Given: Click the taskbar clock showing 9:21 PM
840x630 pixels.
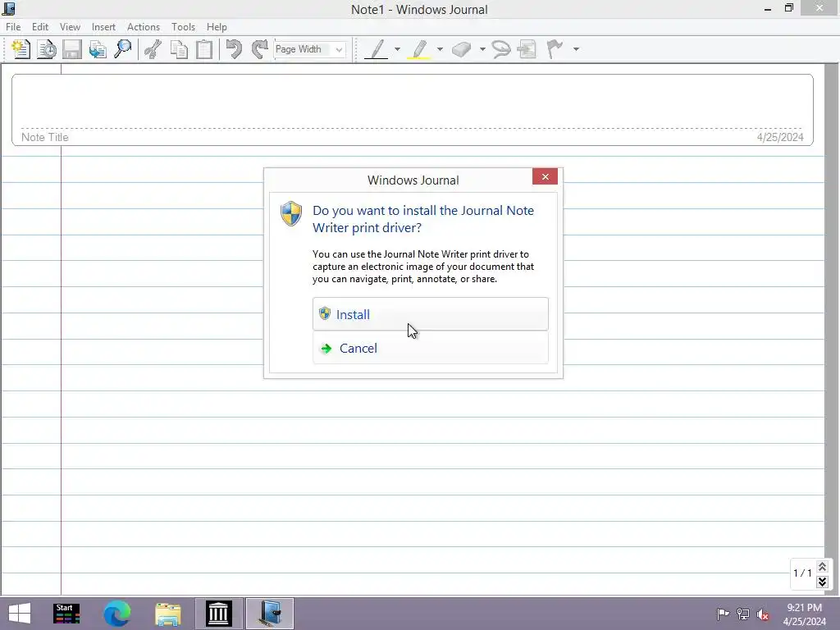Looking at the screenshot, I should click(804, 614).
